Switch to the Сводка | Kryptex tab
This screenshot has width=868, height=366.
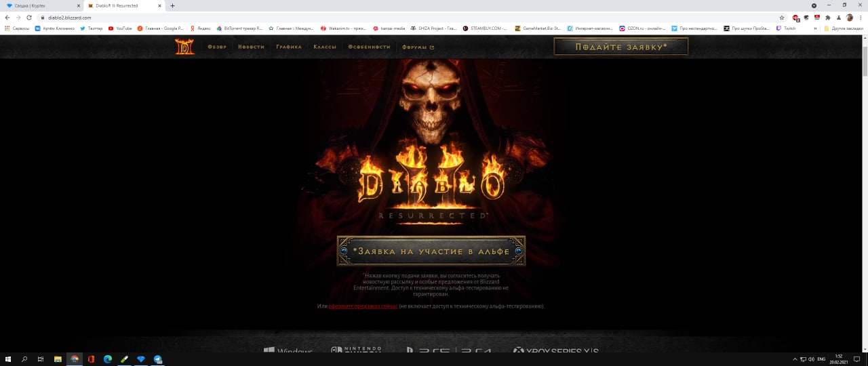point(41,5)
